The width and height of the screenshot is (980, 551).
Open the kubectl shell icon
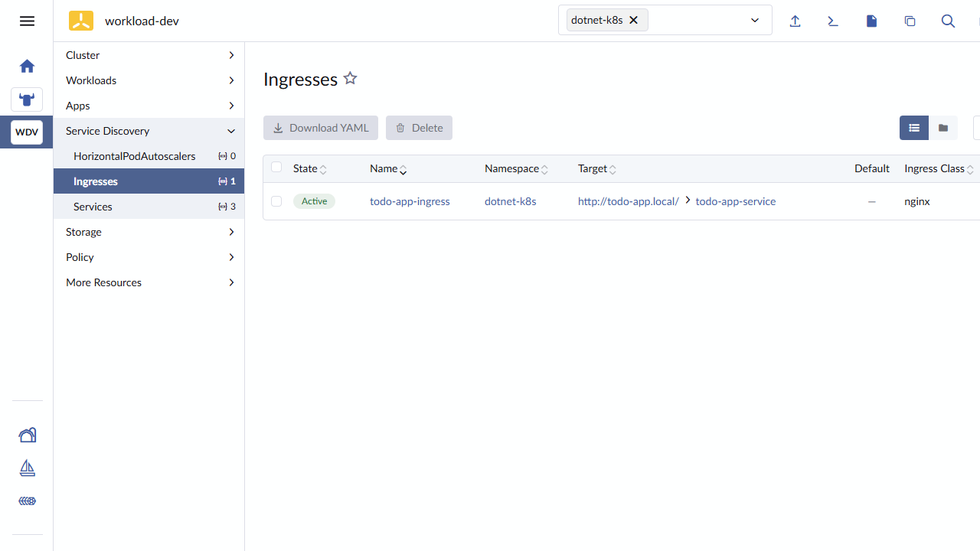coord(833,21)
